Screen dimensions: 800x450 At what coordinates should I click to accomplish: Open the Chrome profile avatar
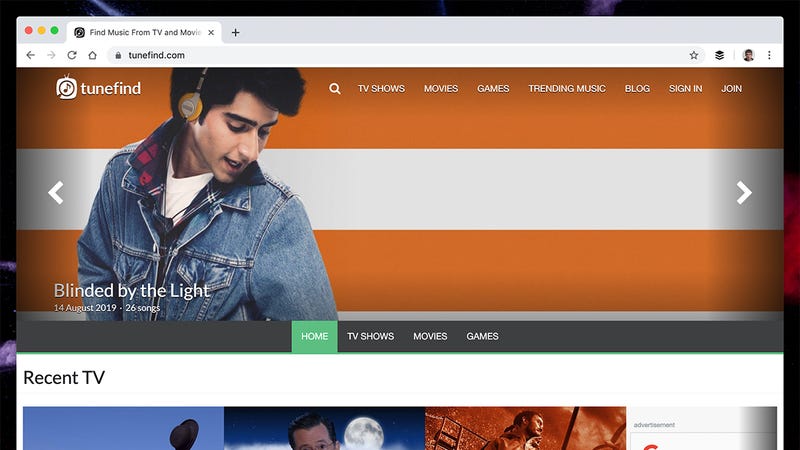tap(748, 55)
